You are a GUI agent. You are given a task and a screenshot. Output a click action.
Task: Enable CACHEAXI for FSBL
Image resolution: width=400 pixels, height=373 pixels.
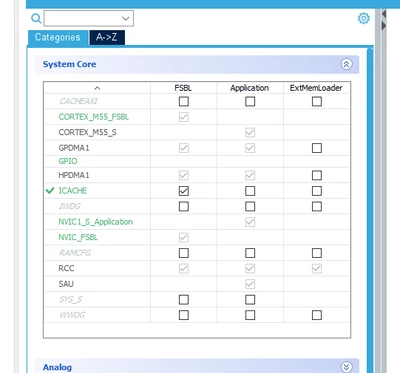[184, 101]
